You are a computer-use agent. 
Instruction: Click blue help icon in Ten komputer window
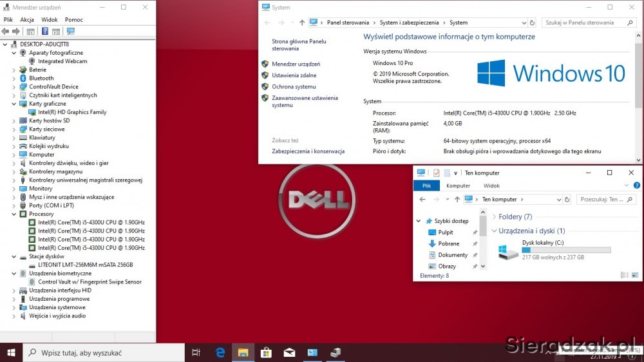(x=637, y=186)
